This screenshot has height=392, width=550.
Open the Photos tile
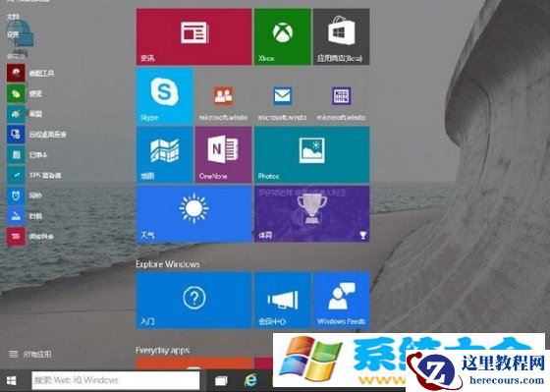point(312,155)
